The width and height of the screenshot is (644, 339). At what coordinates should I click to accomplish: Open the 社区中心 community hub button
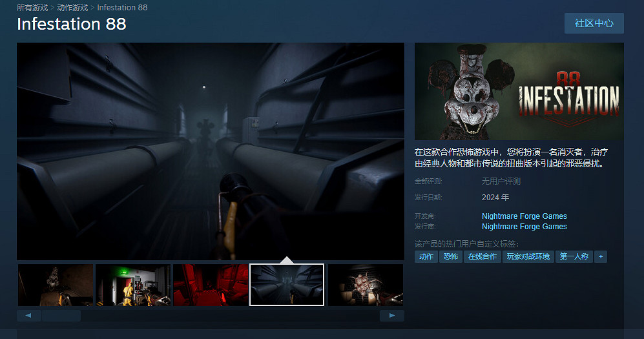click(594, 23)
